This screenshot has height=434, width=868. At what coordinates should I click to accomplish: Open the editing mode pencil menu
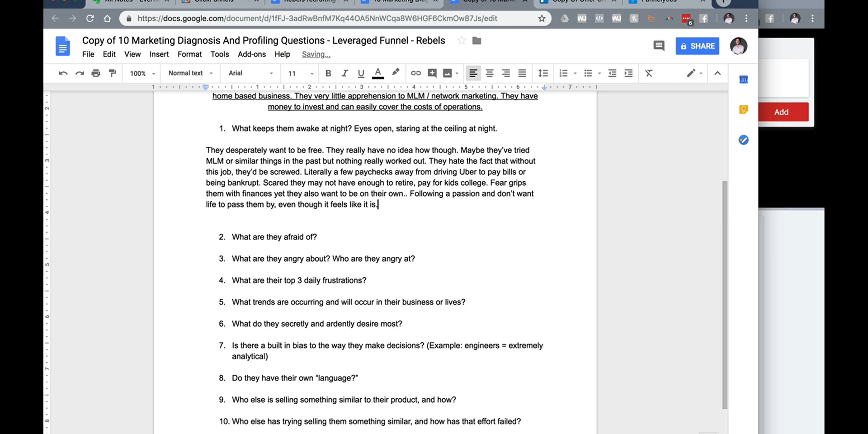pyautogui.click(x=694, y=73)
